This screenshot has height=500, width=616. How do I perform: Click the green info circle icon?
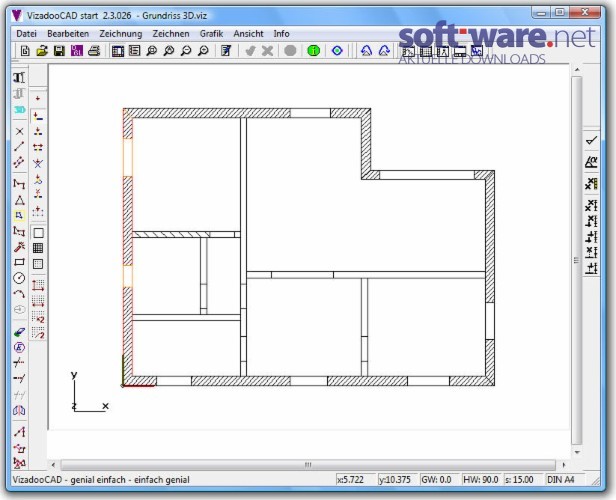[314, 51]
